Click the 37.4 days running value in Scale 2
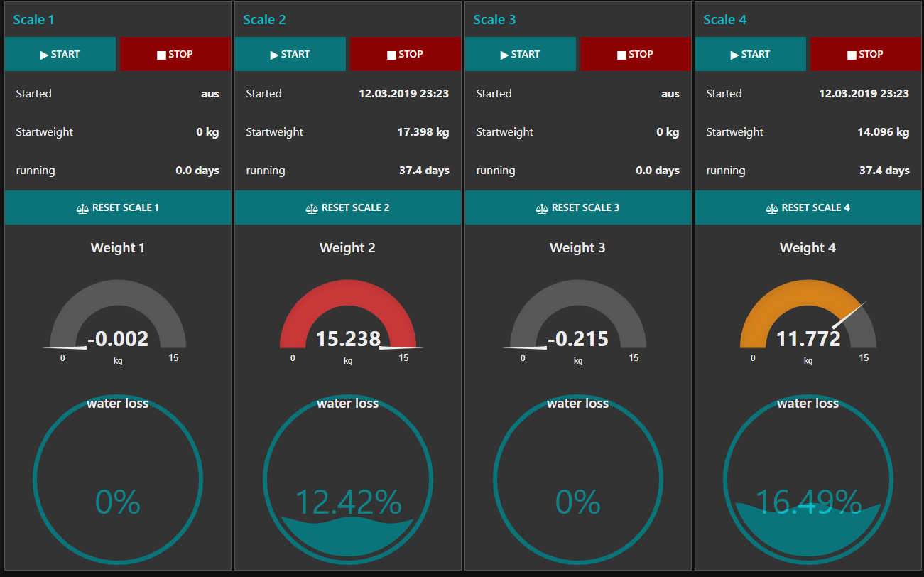Image resolution: width=924 pixels, height=577 pixels. coord(425,171)
